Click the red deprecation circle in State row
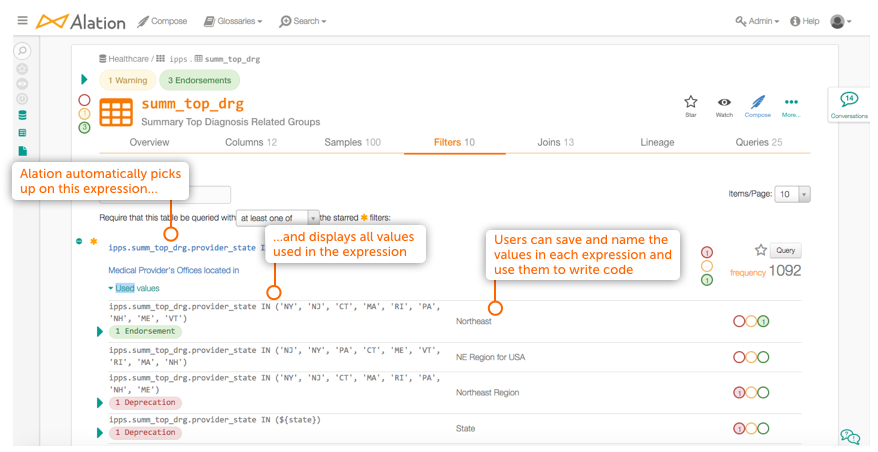This screenshot has height=452, width=878. pos(739,428)
